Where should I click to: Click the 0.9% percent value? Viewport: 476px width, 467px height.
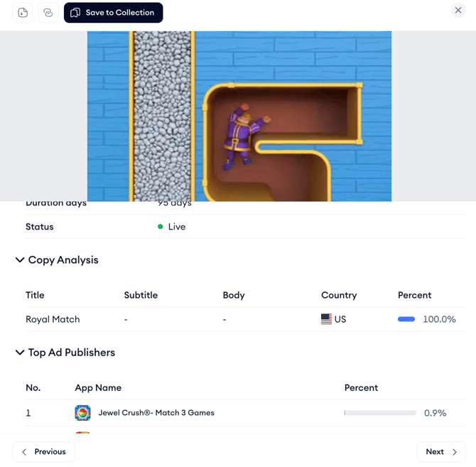(435, 413)
